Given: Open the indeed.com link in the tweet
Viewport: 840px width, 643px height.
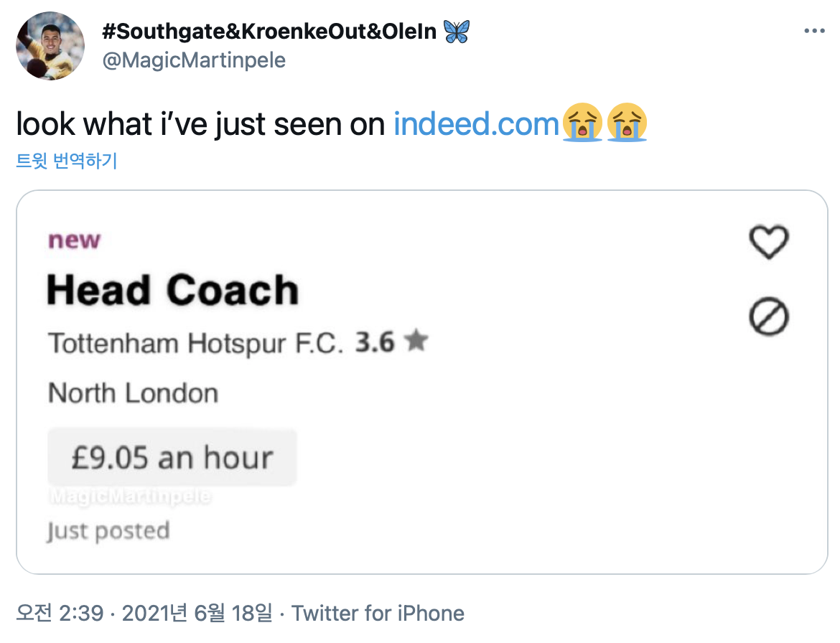Looking at the screenshot, I should click(x=476, y=124).
